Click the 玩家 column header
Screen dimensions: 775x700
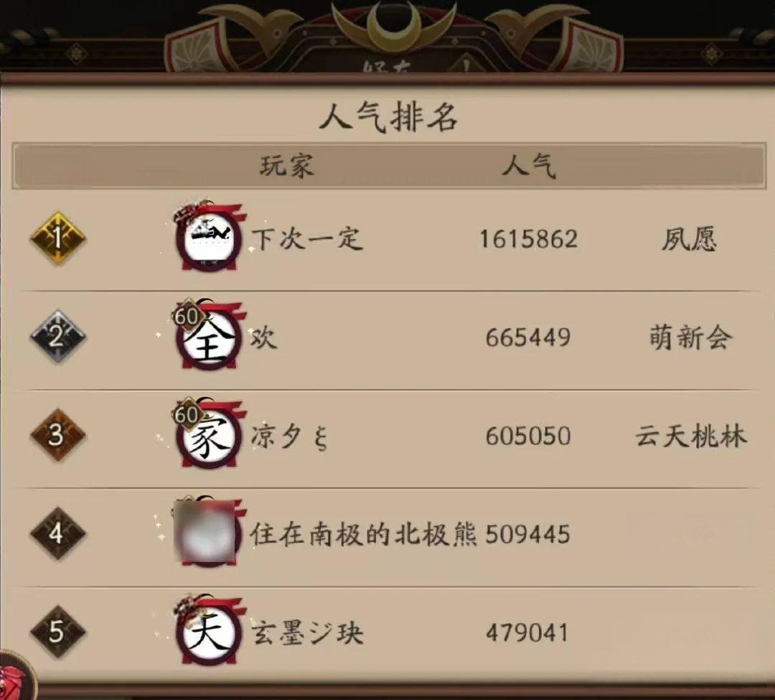click(287, 165)
